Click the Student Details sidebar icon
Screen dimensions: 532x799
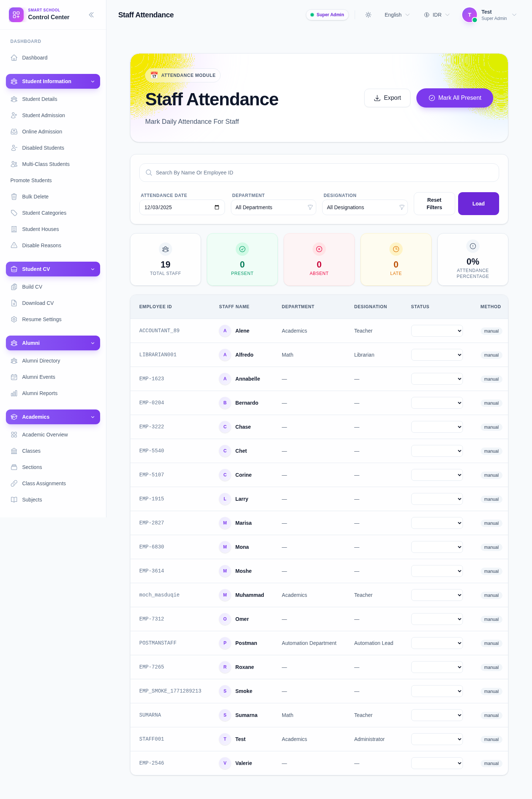point(14,99)
